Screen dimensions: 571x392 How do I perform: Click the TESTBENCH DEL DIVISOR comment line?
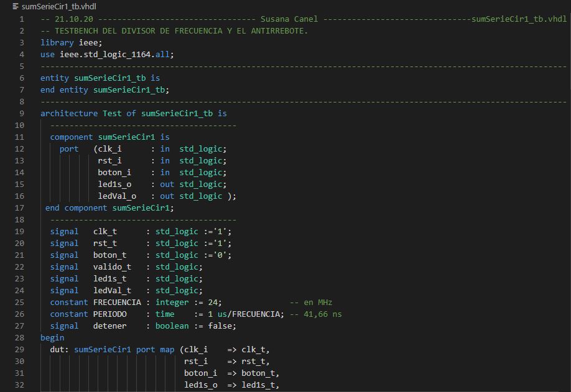pyautogui.click(x=174, y=31)
